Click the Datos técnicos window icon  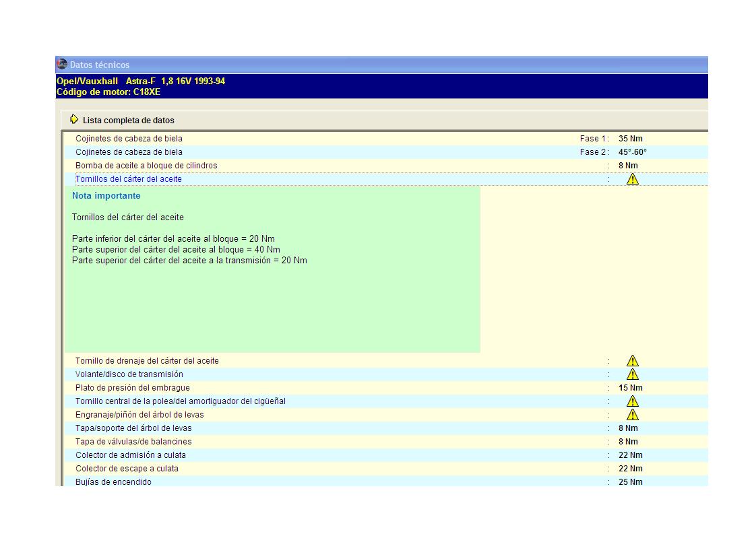click(x=62, y=65)
